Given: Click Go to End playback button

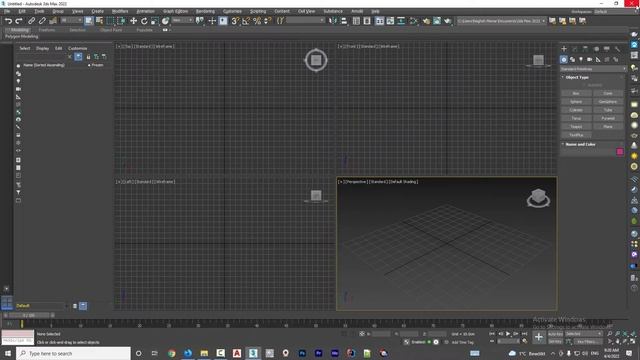Looking at the screenshot, I should pyautogui.click(x=524, y=334).
